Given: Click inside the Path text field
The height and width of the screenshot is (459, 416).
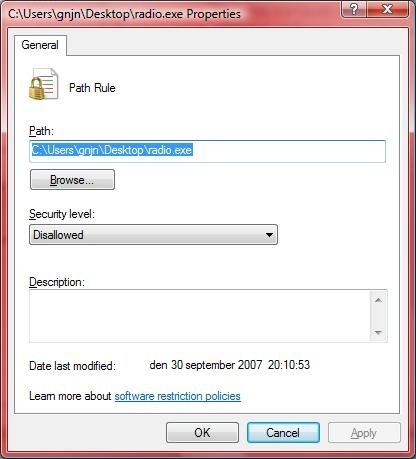Looking at the screenshot, I should pos(207,151).
